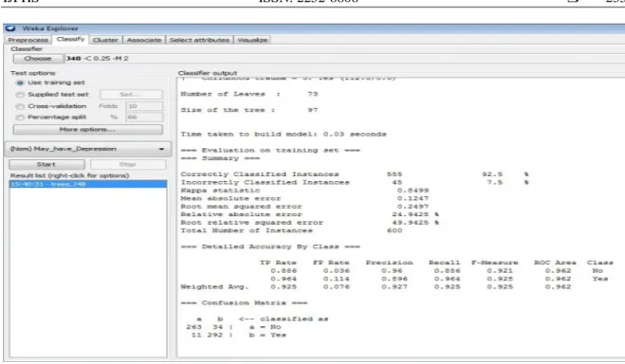Image resolution: width=625 pixels, height=364 pixels.
Task: Switch to the Preprocess tab
Action: 28,40
